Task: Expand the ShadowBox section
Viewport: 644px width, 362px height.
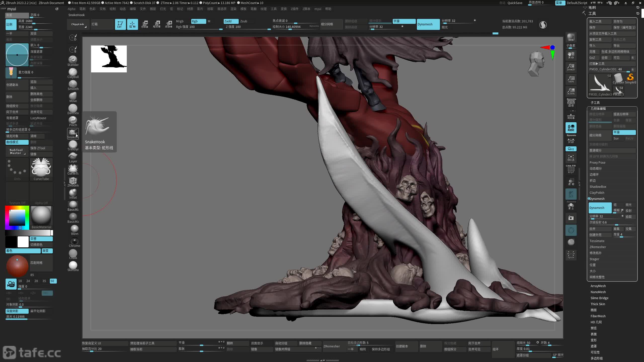Action: [x=598, y=187]
